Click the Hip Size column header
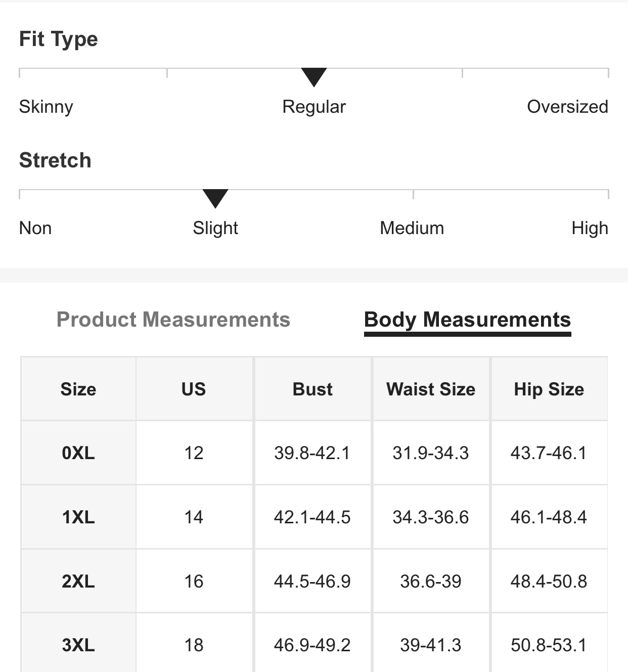628x672 pixels. click(x=549, y=389)
